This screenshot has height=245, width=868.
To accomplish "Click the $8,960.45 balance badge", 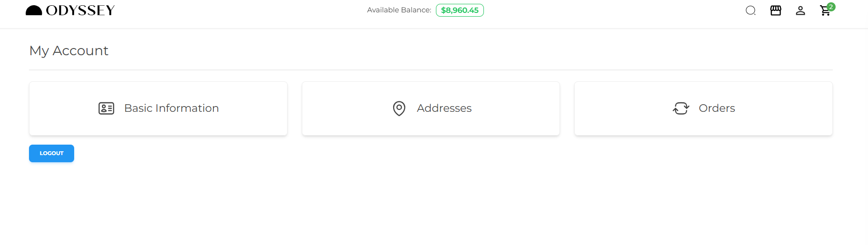I will 460,10.
